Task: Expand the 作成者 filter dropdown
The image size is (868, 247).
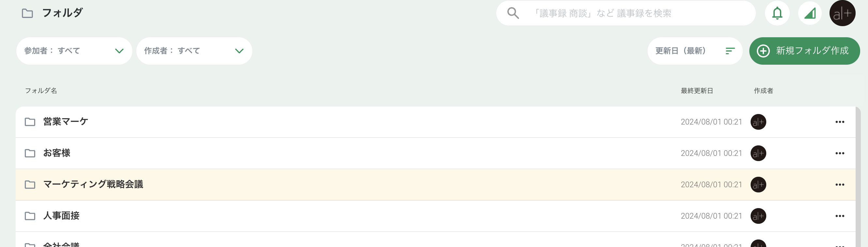Action: 194,51
